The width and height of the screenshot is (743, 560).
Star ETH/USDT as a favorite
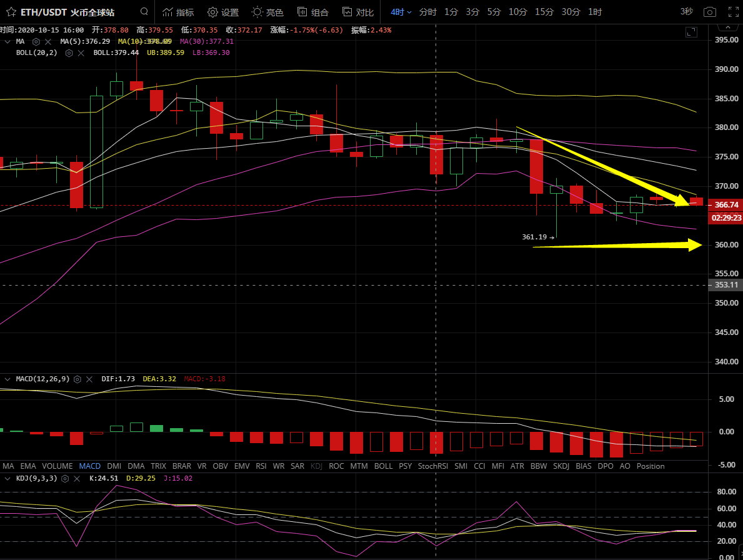(10, 12)
